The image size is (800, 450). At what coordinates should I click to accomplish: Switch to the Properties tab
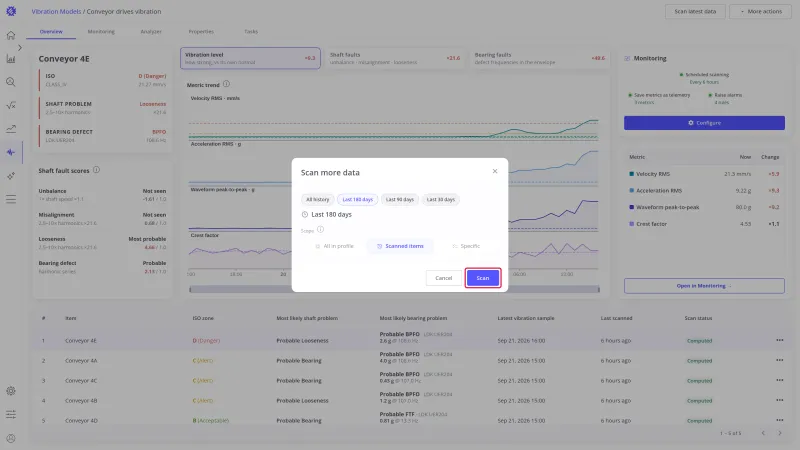click(x=201, y=32)
